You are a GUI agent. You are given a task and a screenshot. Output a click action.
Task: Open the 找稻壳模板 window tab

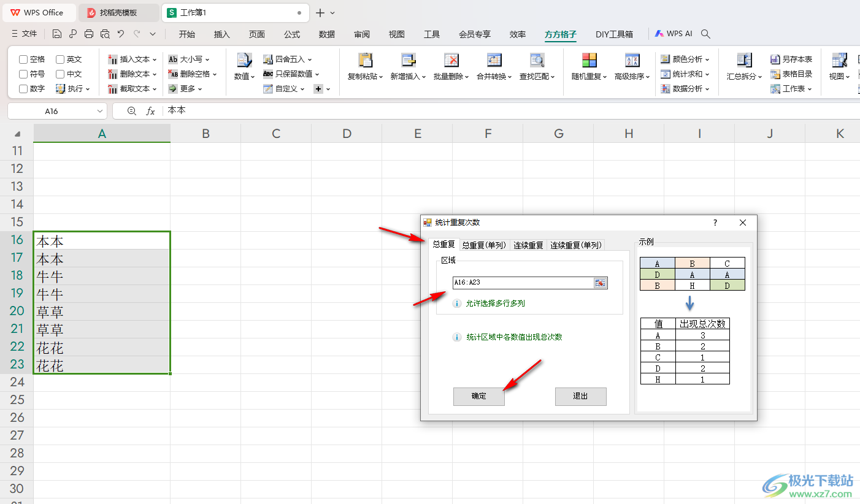120,12
